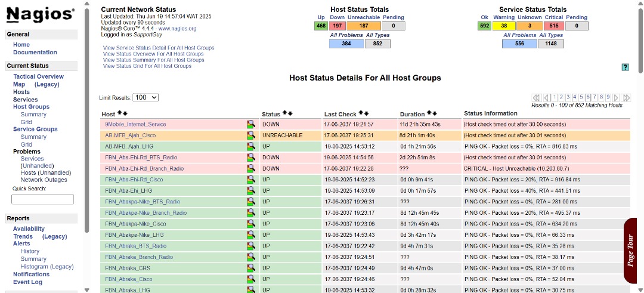
Task: Sort Status column descending with down arrow
Action: 290,113
